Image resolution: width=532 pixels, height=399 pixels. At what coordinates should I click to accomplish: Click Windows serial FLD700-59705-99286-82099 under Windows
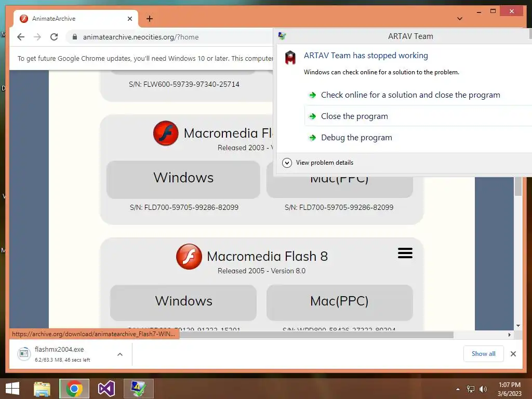(184, 207)
